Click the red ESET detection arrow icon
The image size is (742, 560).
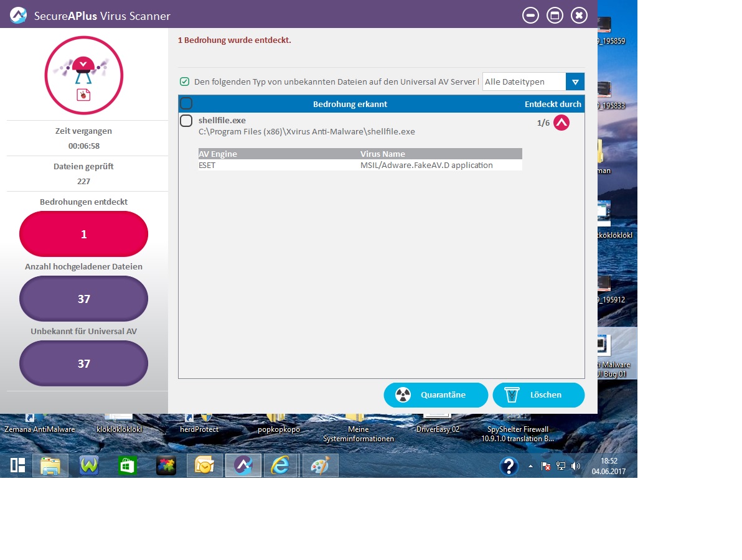(x=561, y=123)
